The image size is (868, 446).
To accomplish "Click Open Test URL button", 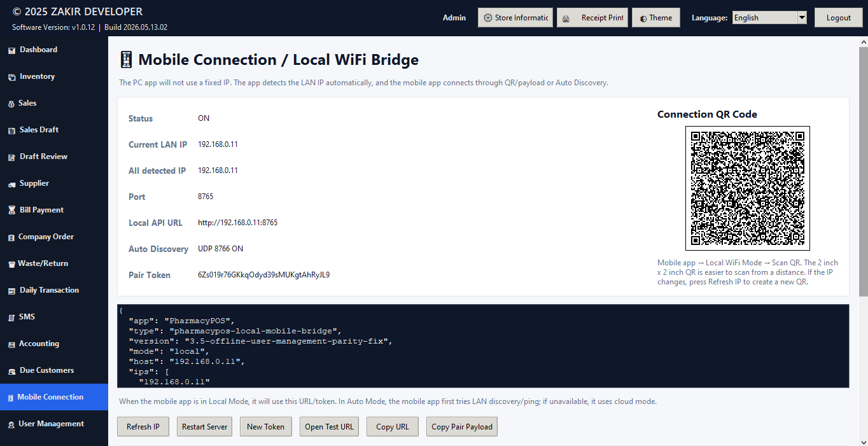I will [329, 426].
